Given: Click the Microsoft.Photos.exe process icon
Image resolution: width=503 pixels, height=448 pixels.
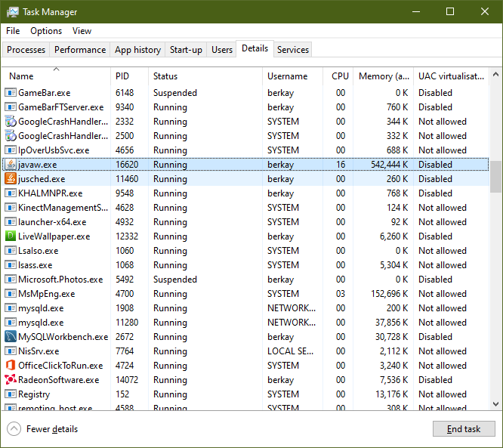Looking at the screenshot, I should 11,280.
